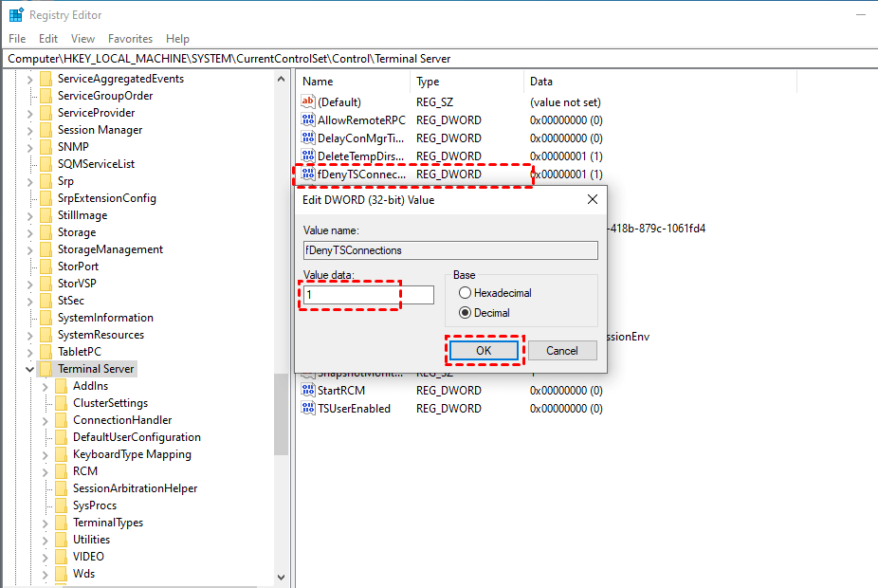Click the Terminal Server folder icon
Screen dimensions: 878x588
(46, 369)
